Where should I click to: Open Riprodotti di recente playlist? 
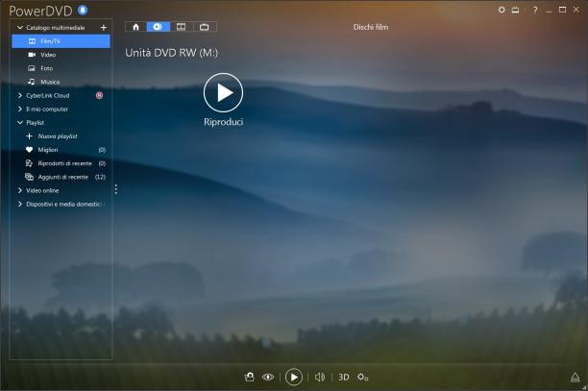65,163
